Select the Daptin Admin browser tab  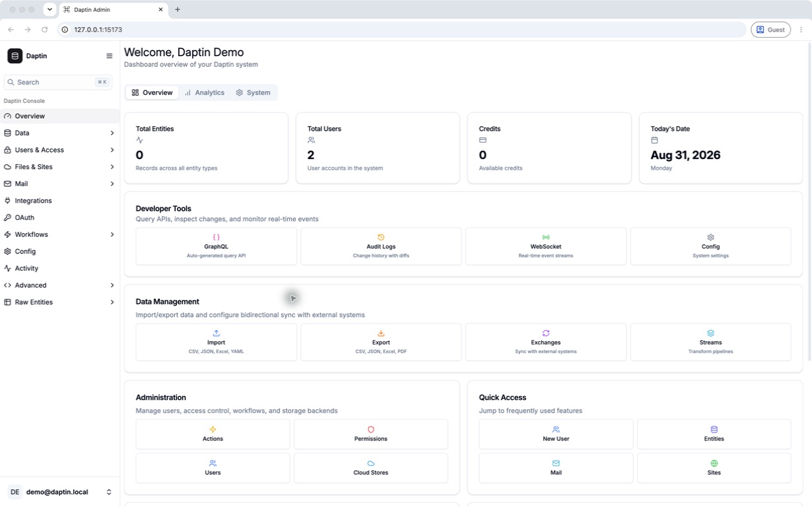[x=114, y=10]
